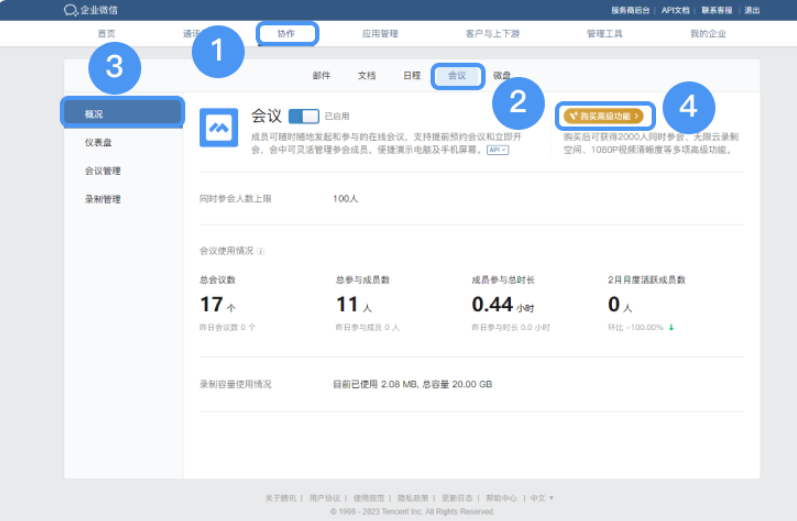This screenshot has width=797, height=521.
Task: Switch to the 邮件 sub-tab
Action: click(x=321, y=75)
